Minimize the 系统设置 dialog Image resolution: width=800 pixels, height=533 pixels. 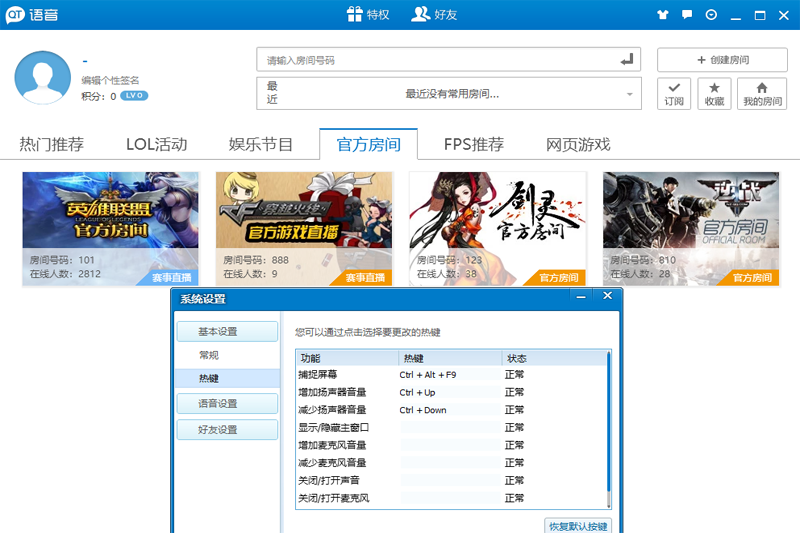point(581,296)
